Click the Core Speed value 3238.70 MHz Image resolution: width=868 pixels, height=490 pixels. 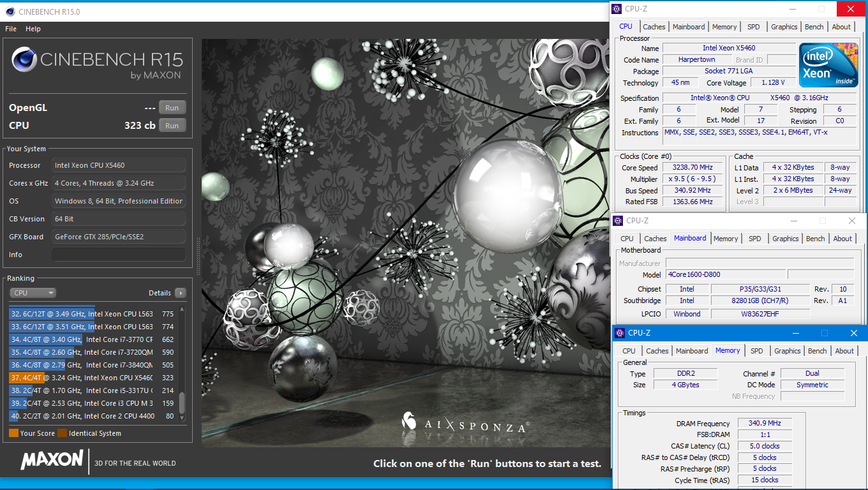tap(692, 168)
